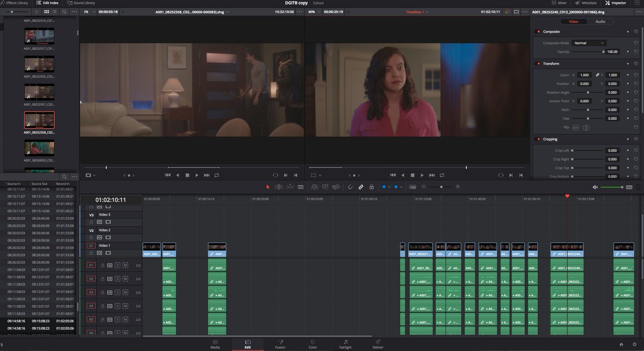This screenshot has width=644, height=351.
Task: Open timeline view options icon
Action: [413, 187]
